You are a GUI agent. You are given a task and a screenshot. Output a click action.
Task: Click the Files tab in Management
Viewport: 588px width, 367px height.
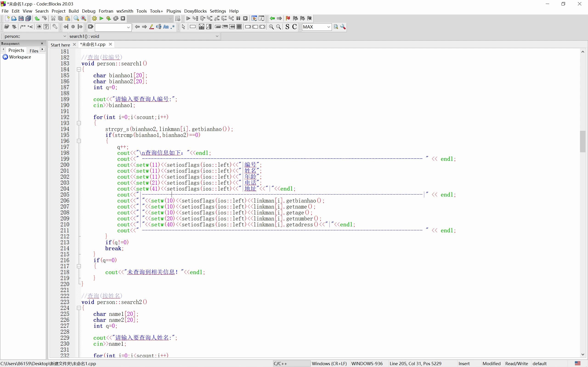tap(34, 50)
